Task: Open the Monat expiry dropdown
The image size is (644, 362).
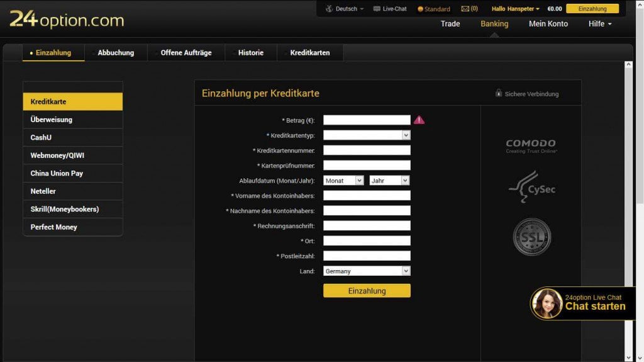Action: click(x=343, y=181)
